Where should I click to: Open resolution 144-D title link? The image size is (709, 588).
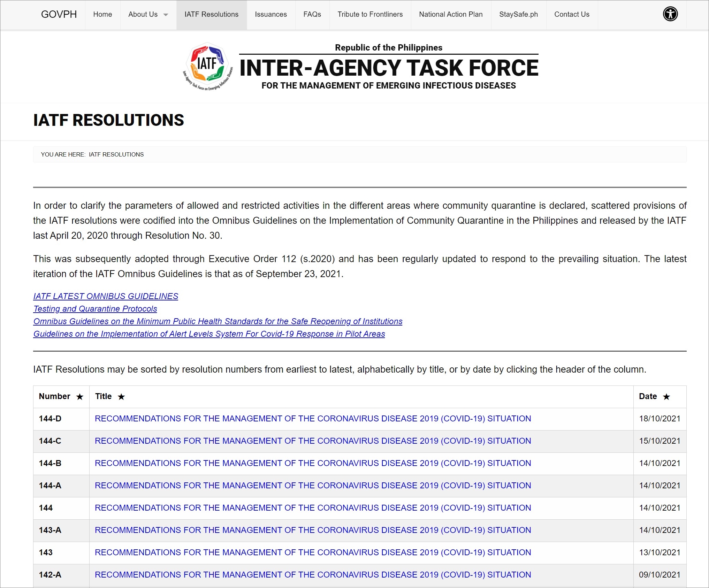tap(313, 419)
